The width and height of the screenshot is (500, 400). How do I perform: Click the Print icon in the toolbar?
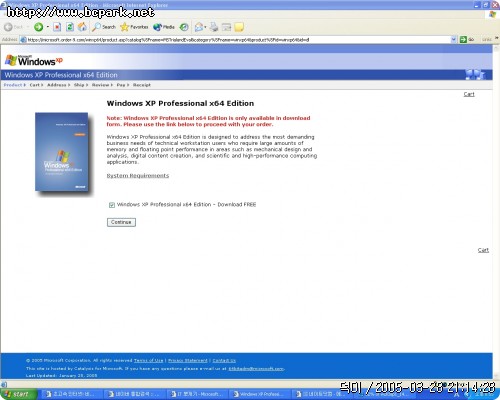coord(214,27)
